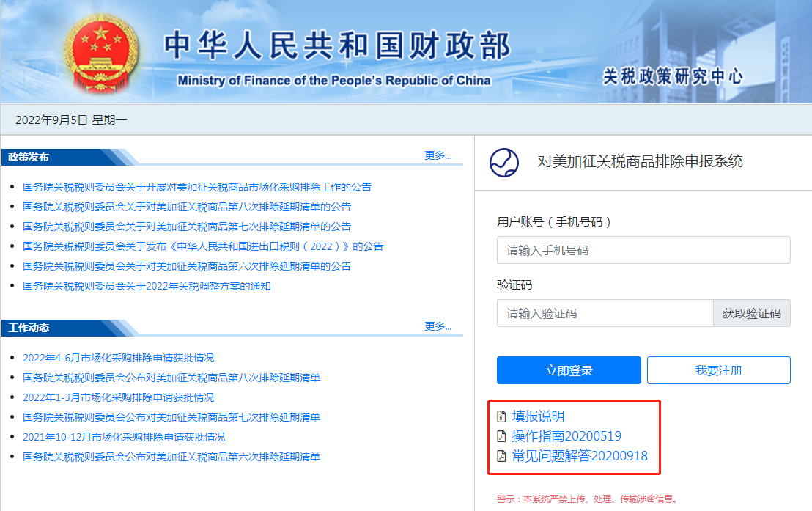
Task: Click the date text 2022年9月5日 星期一
Action: [72, 120]
